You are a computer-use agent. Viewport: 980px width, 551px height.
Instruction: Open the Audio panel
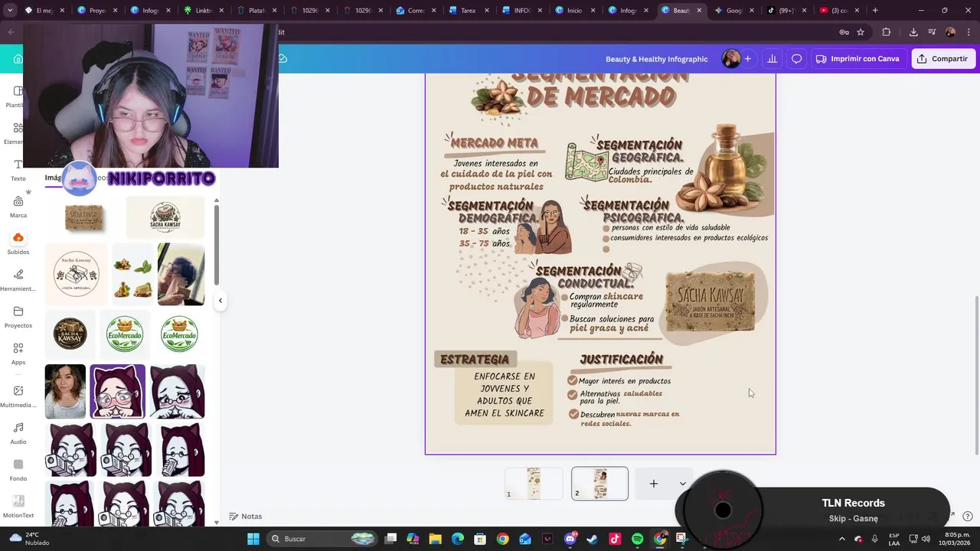click(18, 433)
